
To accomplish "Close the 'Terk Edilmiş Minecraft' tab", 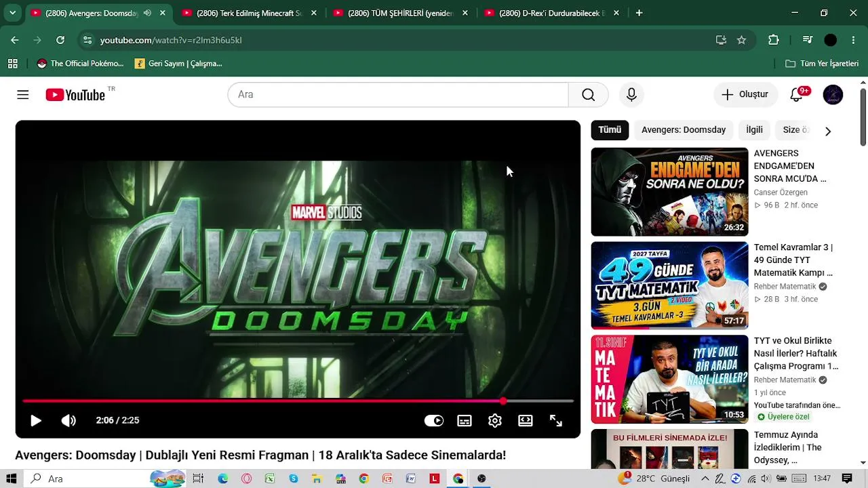I will [314, 13].
